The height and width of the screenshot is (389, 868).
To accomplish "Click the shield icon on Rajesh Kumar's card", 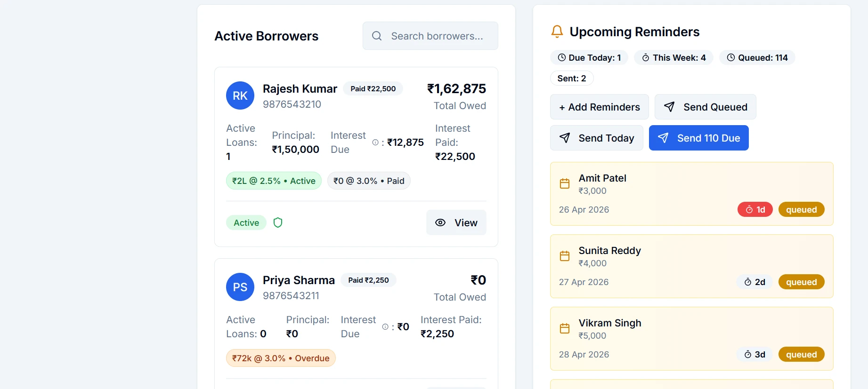I will pos(278,222).
